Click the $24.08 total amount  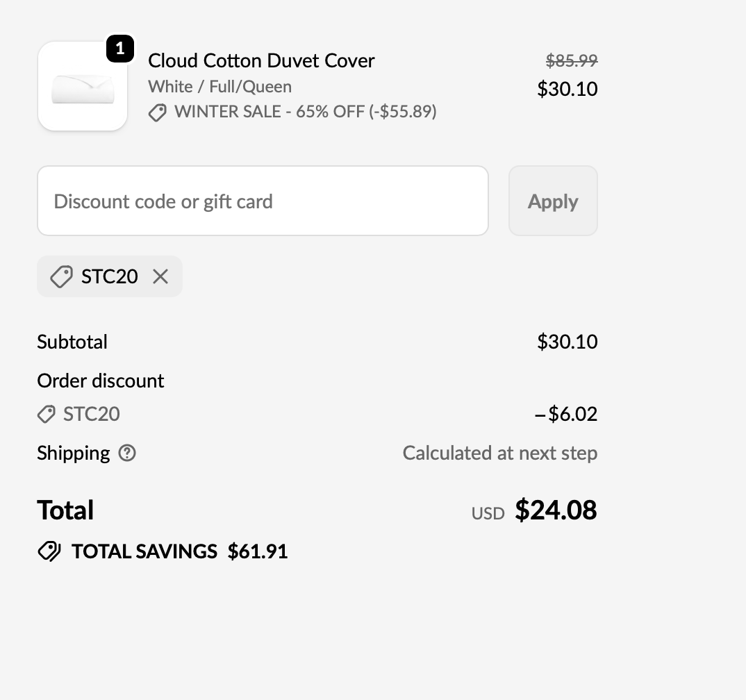click(x=556, y=510)
